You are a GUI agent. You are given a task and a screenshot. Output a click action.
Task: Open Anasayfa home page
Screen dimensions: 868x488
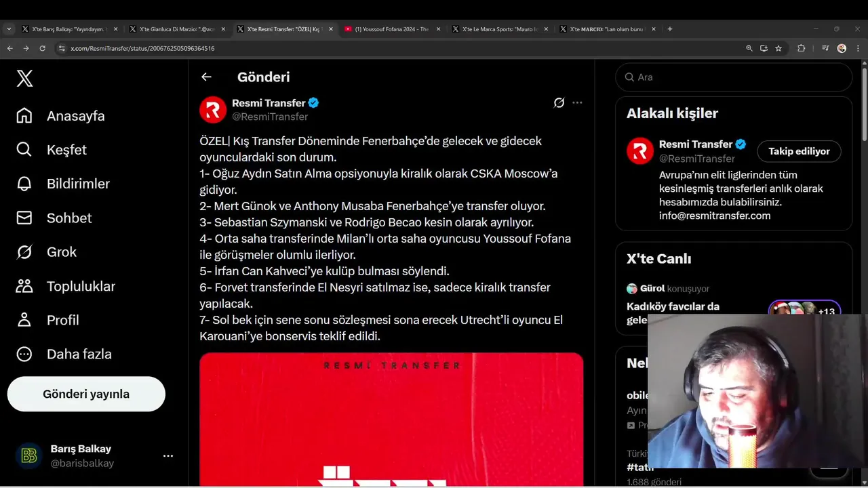click(x=61, y=116)
